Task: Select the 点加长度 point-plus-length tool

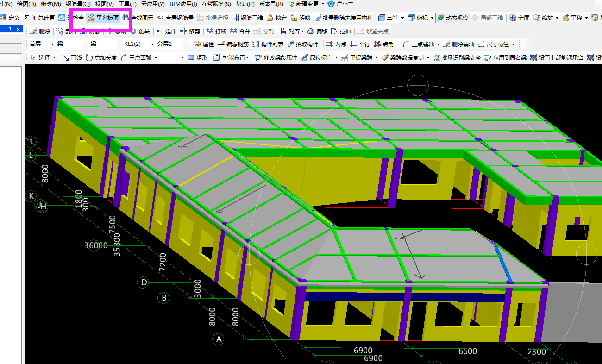Action: (101, 58)
